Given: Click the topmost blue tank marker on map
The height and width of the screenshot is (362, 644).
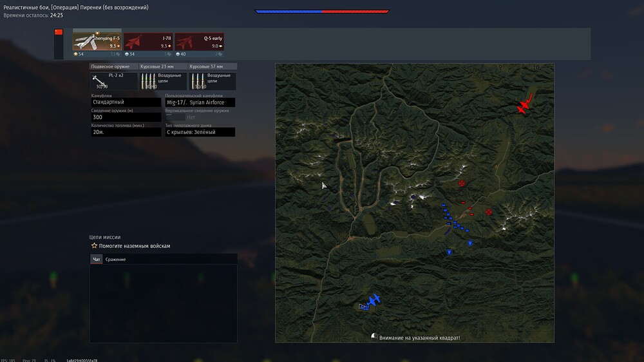Looking at the screenshot, I should [x=444, y=205].
